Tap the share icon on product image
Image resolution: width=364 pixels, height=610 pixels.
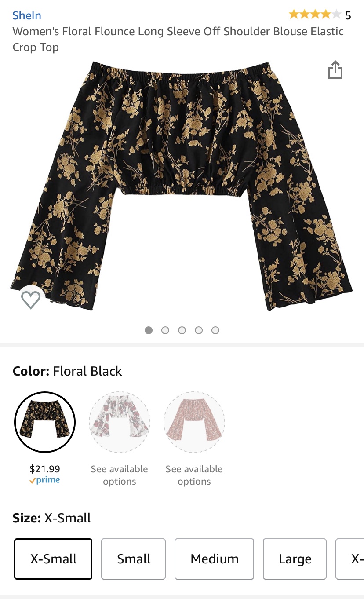point(335,70)
